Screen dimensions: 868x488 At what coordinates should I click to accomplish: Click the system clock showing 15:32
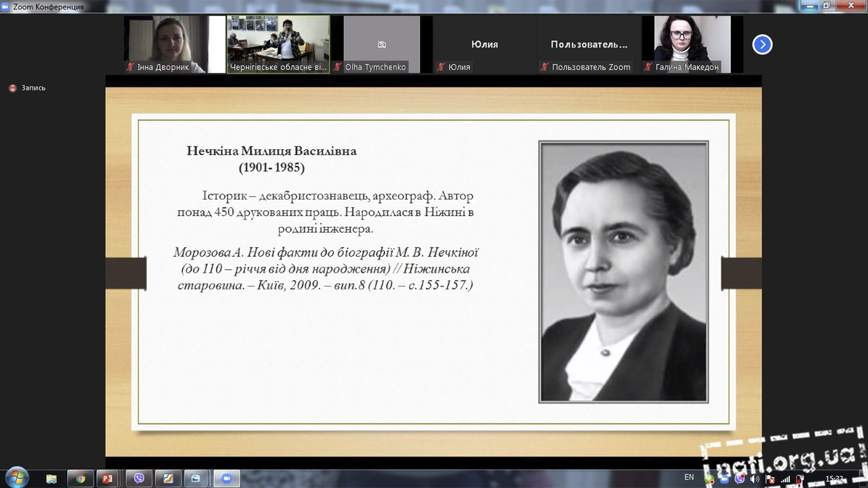(x=834, y=478)
